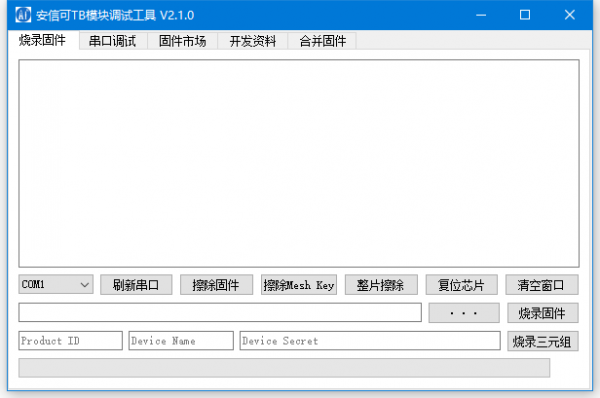Open file browser with the ... button
Image resolution: width=600 pixels, height=398 pixels.
click(464, 313)
